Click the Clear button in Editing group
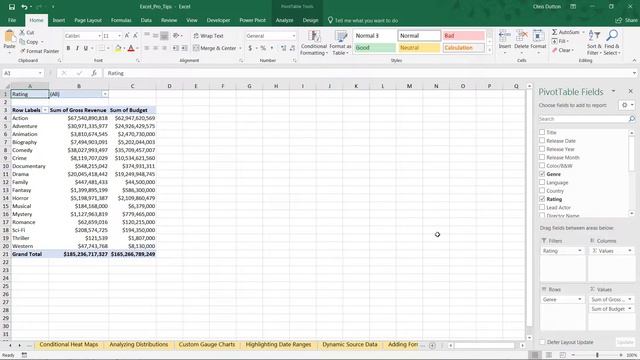This screenshot has height=360, width=640. tap(563, 50)
